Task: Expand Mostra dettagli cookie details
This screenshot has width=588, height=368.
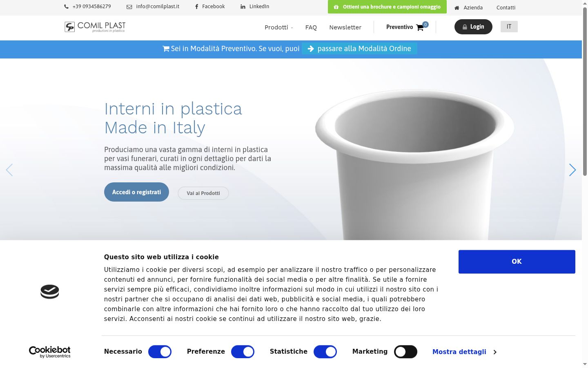Action: pos(464,352)
